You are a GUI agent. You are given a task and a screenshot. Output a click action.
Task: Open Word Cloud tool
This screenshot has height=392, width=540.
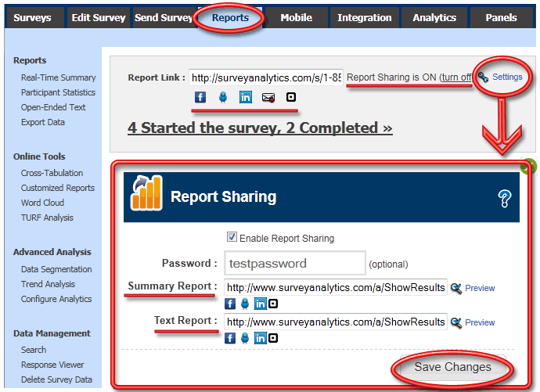point(42,203)
